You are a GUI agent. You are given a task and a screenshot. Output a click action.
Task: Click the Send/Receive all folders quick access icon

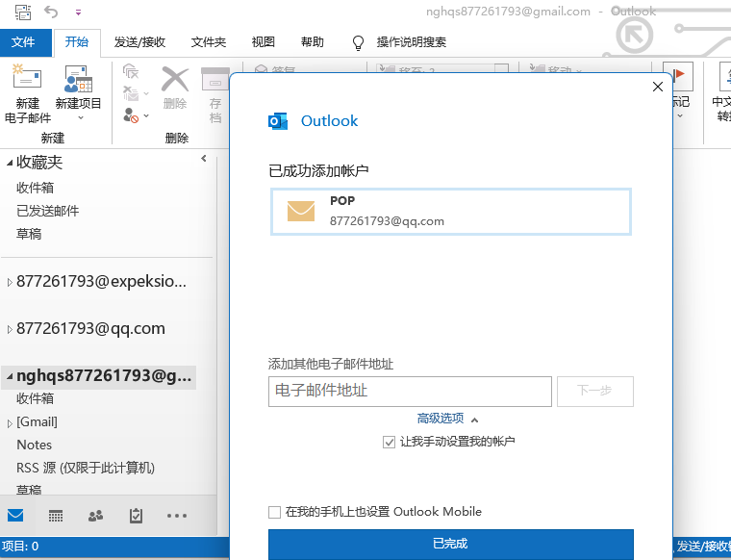(x=22, y=12)
